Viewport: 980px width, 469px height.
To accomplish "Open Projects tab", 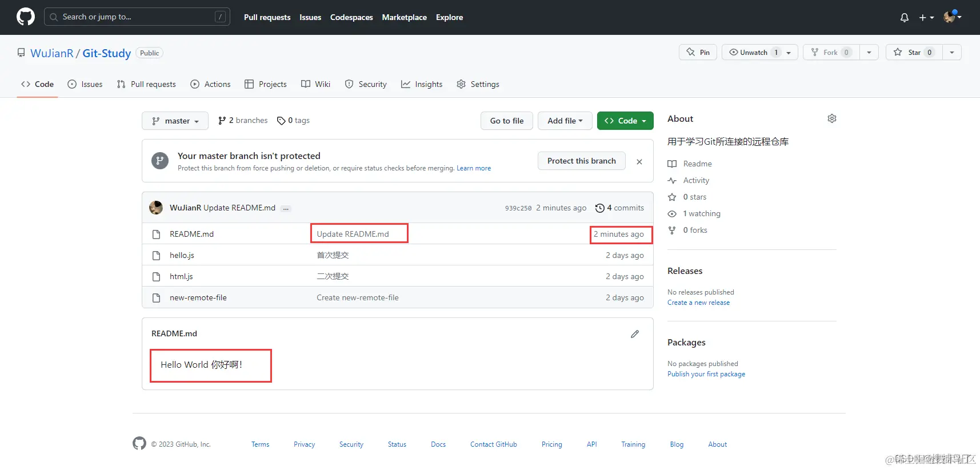I will [266, 84].
